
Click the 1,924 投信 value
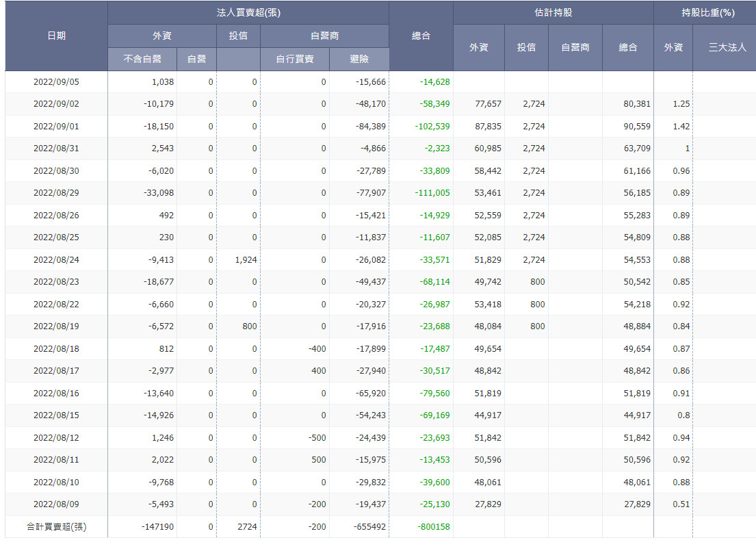[x=246, y=260]
